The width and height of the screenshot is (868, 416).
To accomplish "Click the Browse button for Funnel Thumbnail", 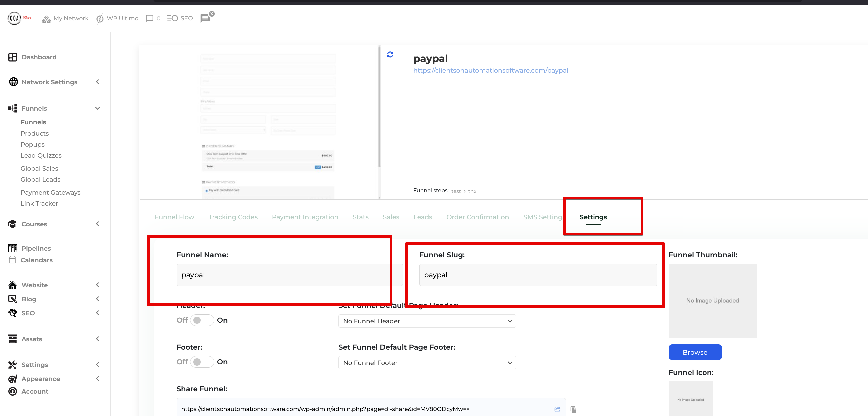I will tap(695, 352).
